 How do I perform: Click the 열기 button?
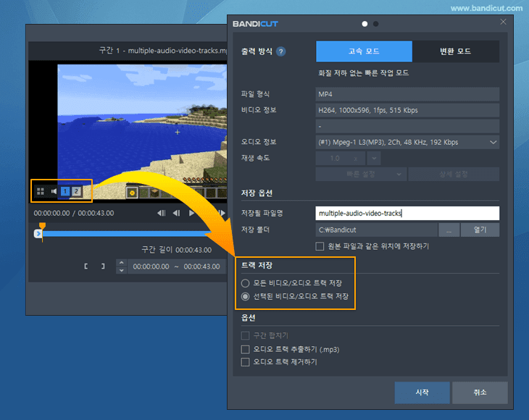(x=480, y=230)
